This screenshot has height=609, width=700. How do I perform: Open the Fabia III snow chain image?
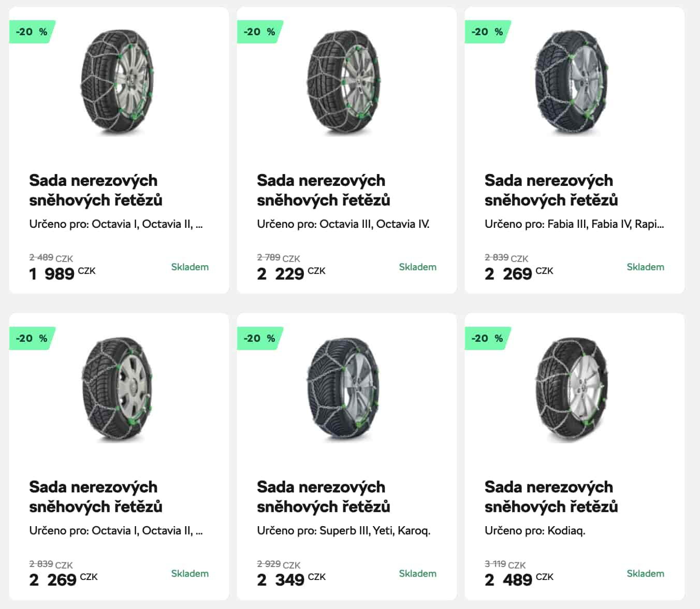571,83
